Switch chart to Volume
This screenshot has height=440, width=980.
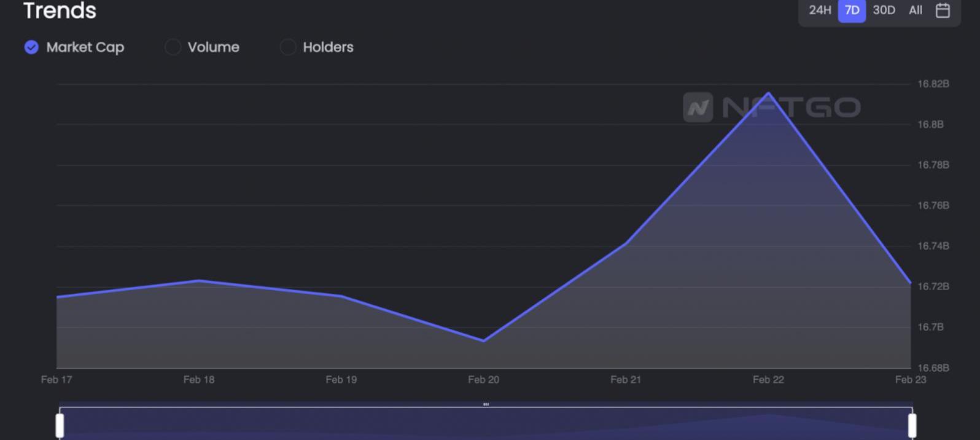point(173,47)
